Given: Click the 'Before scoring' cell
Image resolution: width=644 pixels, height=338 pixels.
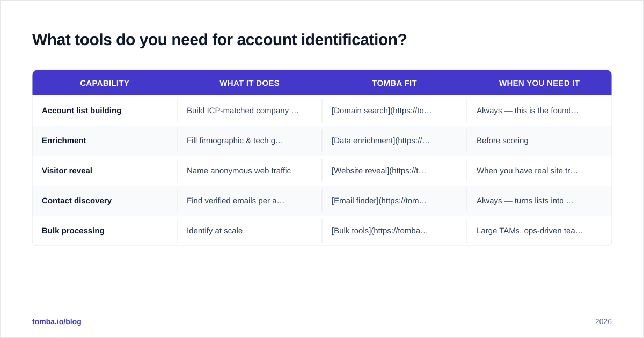Looking at the screenshot, I should pos(539,141).
